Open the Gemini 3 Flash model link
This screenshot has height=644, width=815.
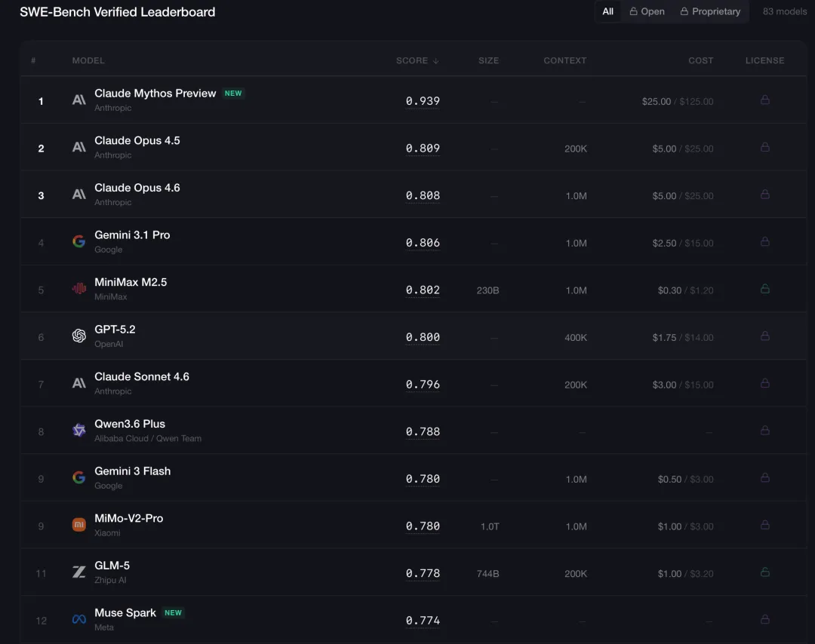pos(132,471)
